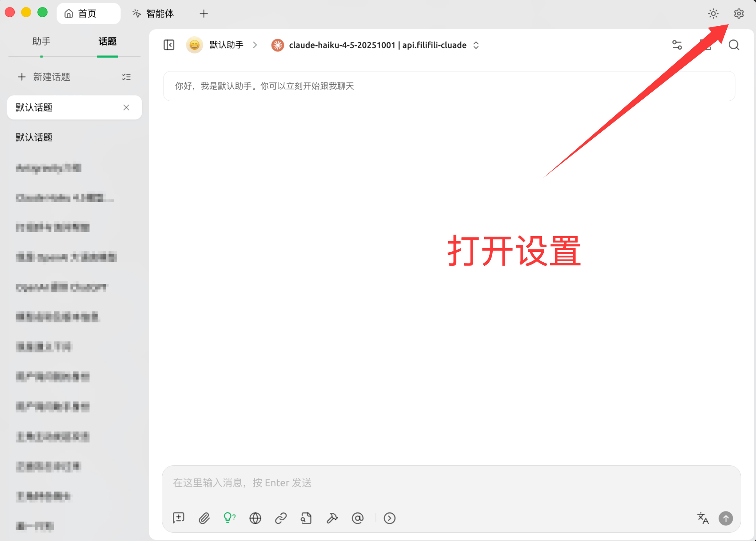Send message with up-arrow button
The height and width of the screenshot is (541, 756).
726,518
